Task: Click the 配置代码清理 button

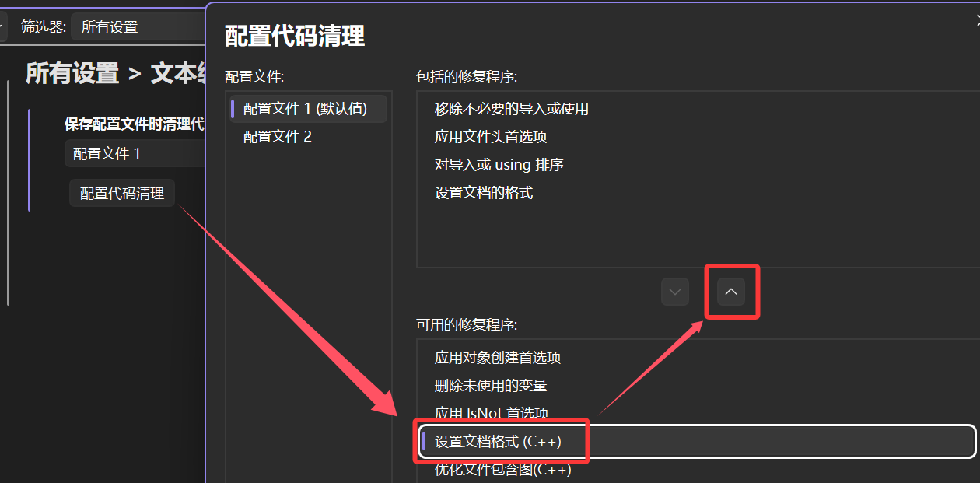Action: point(121,192)
